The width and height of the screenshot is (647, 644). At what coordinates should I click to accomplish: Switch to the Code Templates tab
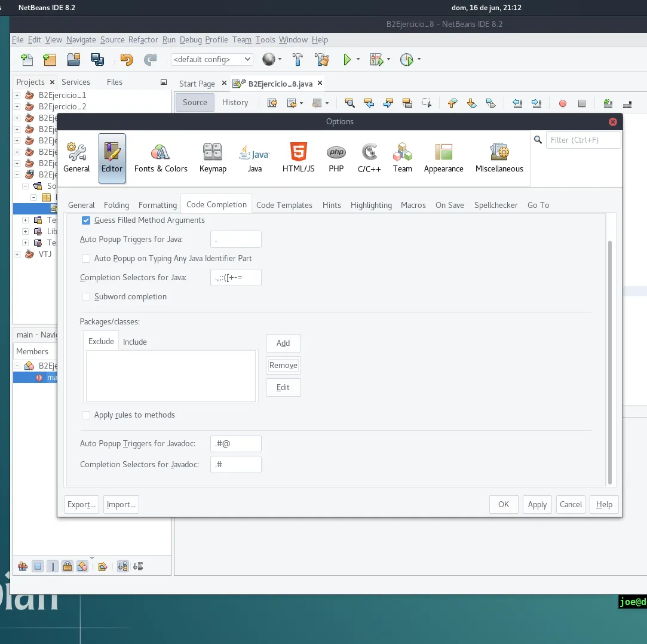click(x=284, y=205)
